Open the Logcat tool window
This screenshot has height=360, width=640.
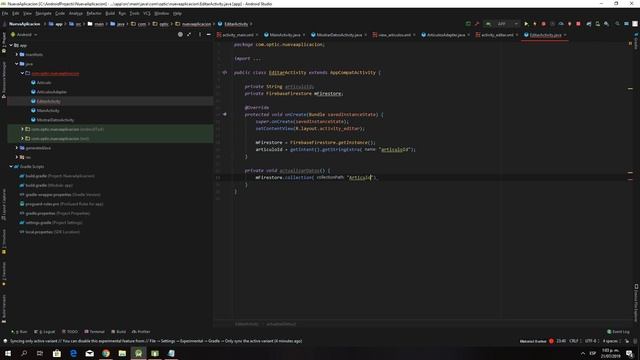tap(45, 332)
